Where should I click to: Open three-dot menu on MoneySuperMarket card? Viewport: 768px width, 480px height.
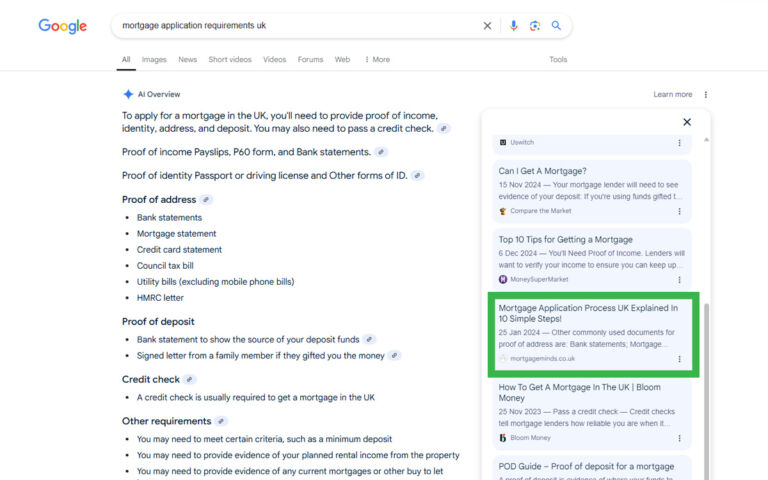coord(679,280)
